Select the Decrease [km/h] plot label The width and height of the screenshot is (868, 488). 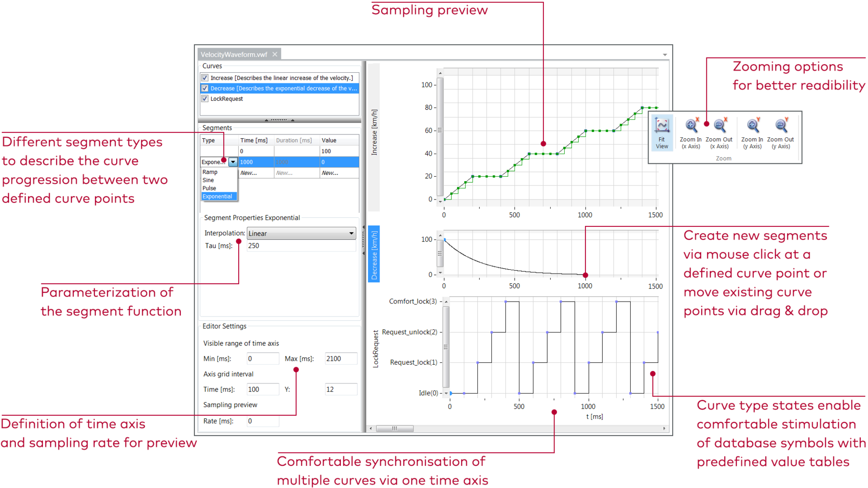[374, 253]
